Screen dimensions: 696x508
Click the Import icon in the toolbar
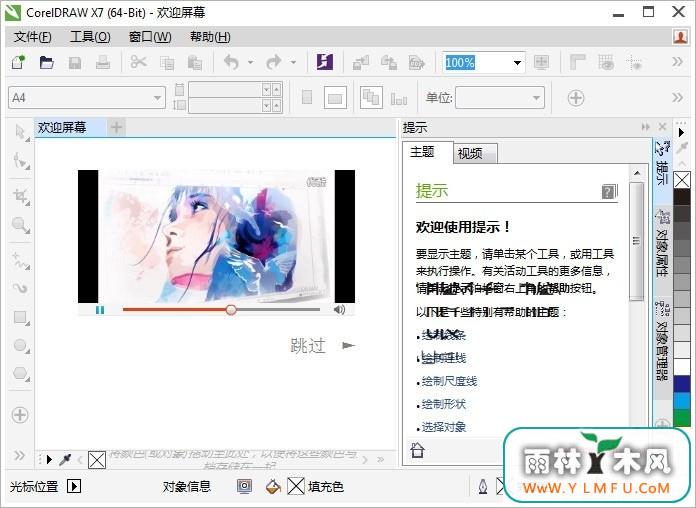360,63
